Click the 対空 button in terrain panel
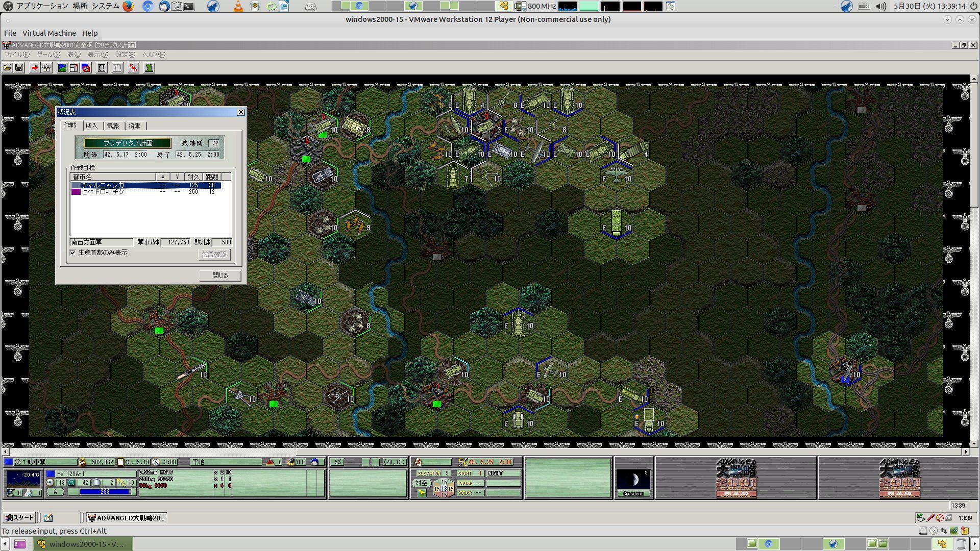Image resolution: width=980 pixels, height=551 pixels. click(x=422, y=483)
